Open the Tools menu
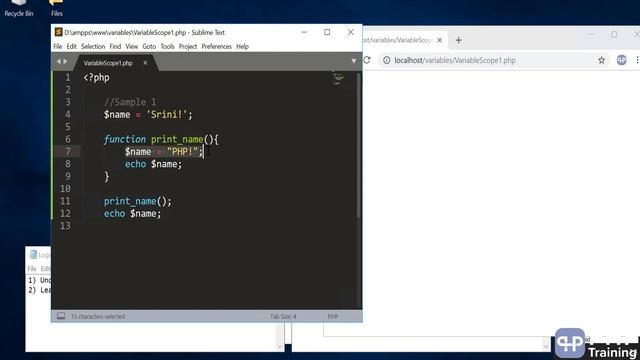Image resolution: width=640 pixels, height=360 pixels. (x=167, y=47)
